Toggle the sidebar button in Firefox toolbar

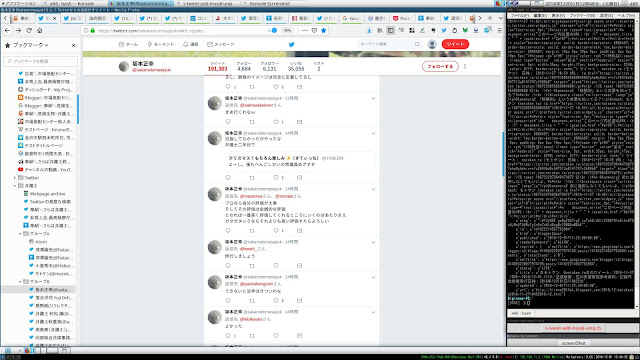(x=391, y=31)
